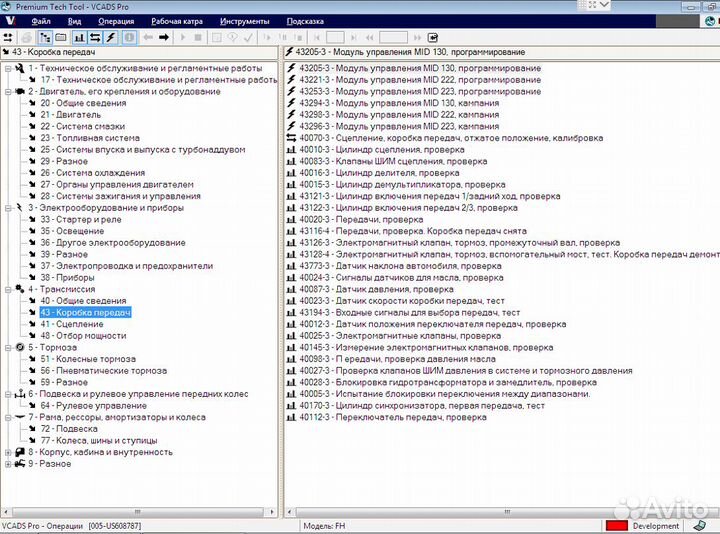720x534 pixels.
Task: Click the greyed back arrow in toolbar
Action: (148, 38)
